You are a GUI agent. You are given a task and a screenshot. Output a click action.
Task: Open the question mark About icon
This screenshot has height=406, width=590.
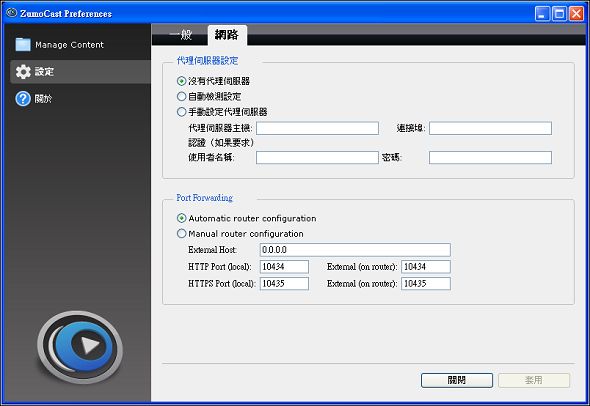click(23, 99)
